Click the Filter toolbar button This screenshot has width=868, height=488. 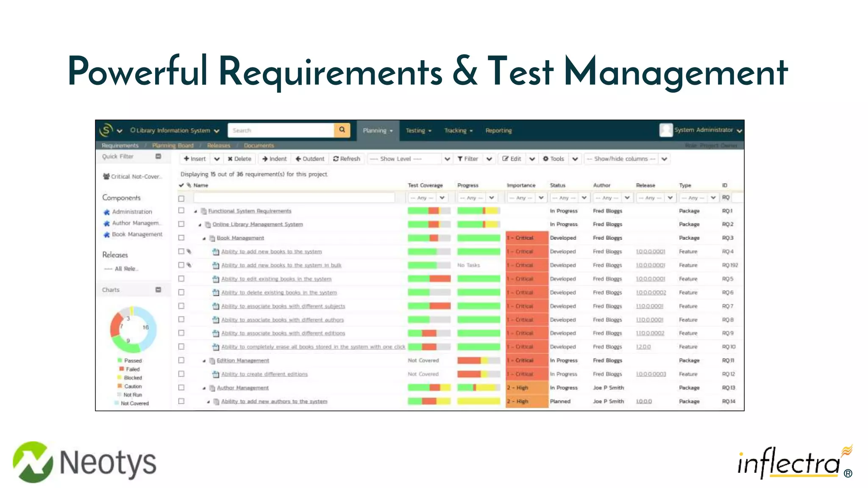[x=468, y=159]
